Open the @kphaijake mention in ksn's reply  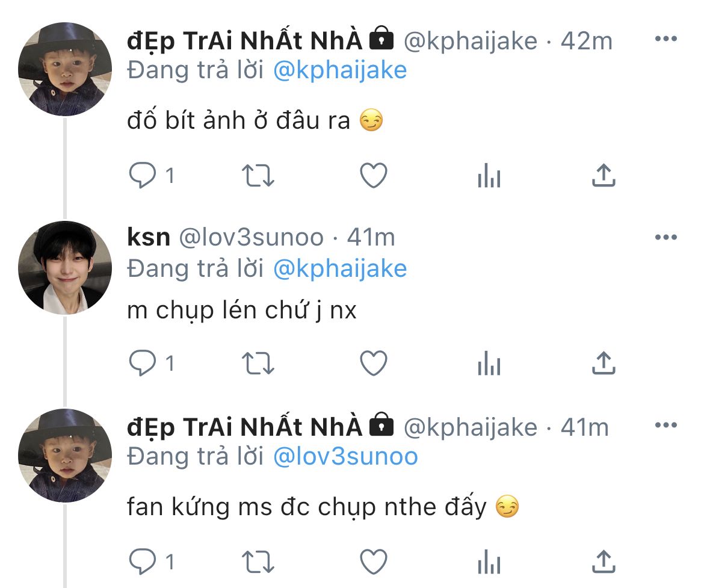pyautogui.click(x=340, y=268)
